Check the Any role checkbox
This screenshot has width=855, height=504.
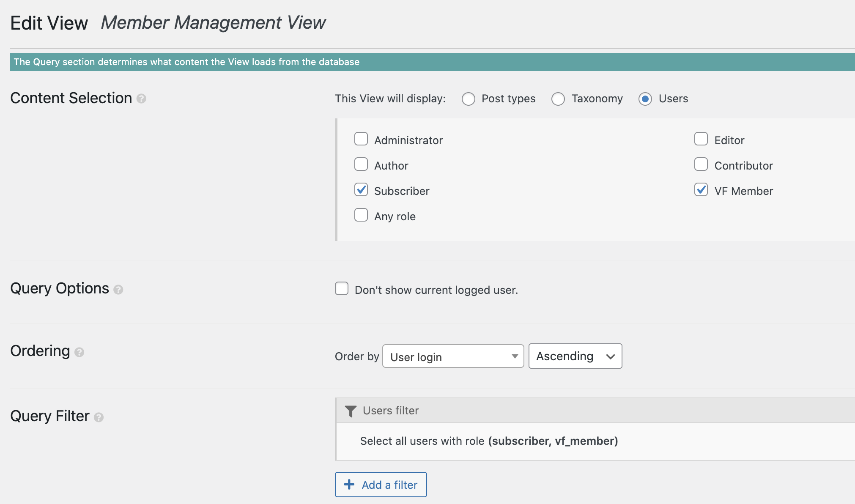361,215
